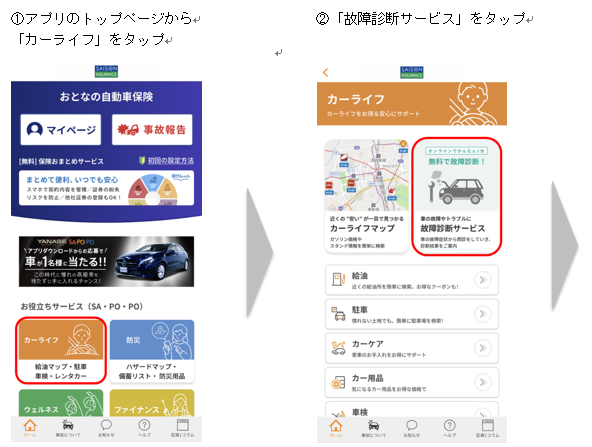Expand the 給油 row chevron
Viewport: 592px width, 447px height.
(x=483, y=280)
